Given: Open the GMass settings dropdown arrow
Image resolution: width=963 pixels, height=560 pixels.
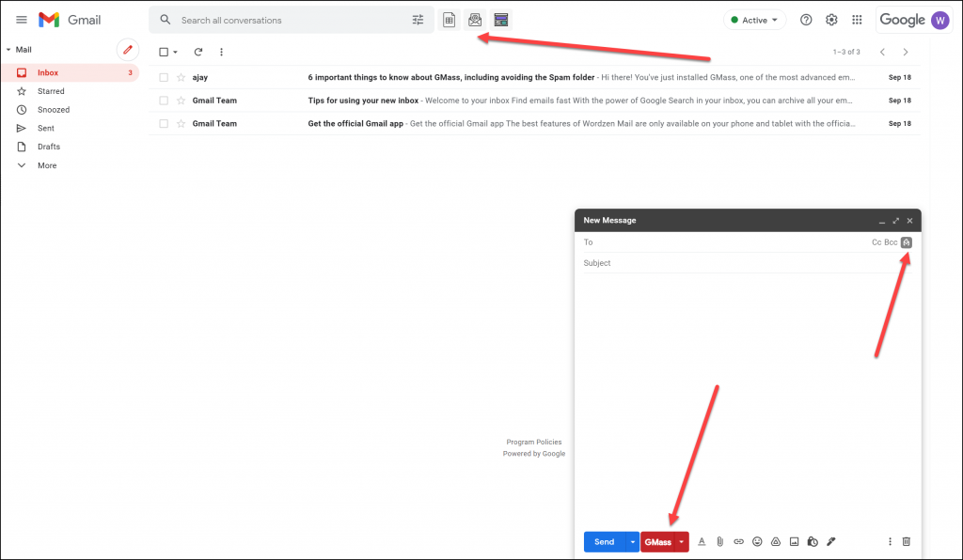Looking at the screenshot, I should click(x=681, y=542).
